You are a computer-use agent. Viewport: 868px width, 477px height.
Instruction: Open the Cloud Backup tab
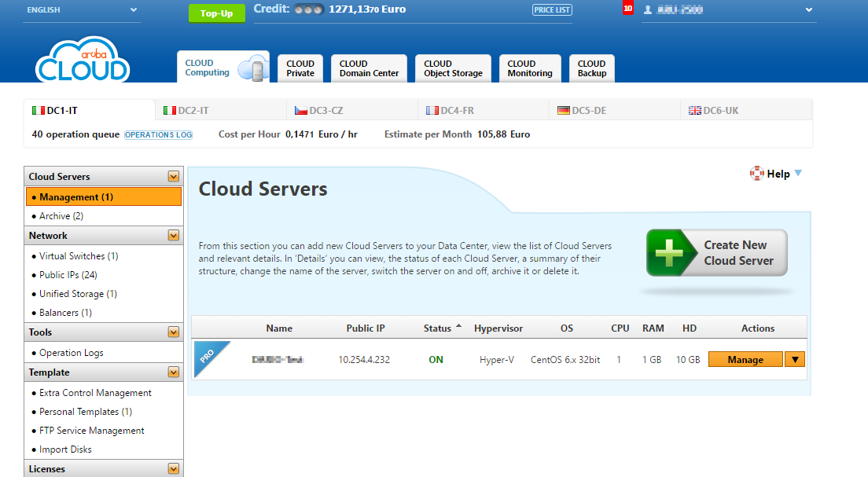click(592, 68)
